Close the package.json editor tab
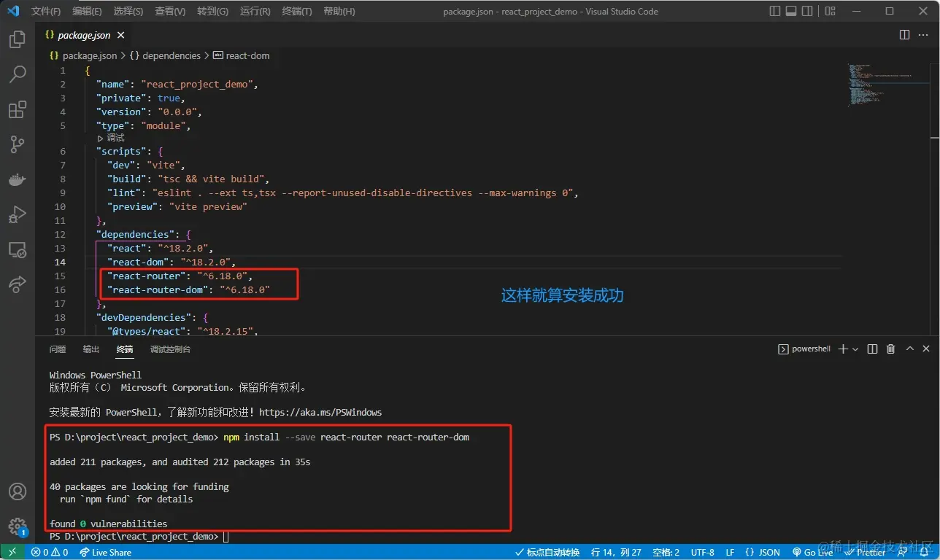Image resolution: width=940 pixels, height=560 pixels. 120,35
